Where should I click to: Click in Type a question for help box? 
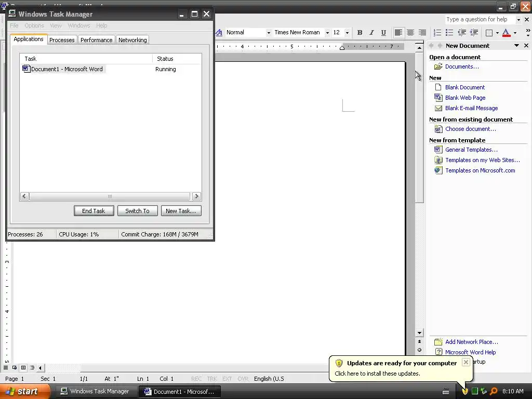(x=480, y=20)
